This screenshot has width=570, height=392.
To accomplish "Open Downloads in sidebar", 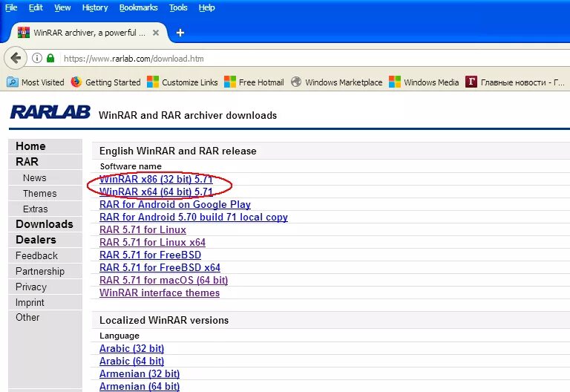I will (45, 224).
